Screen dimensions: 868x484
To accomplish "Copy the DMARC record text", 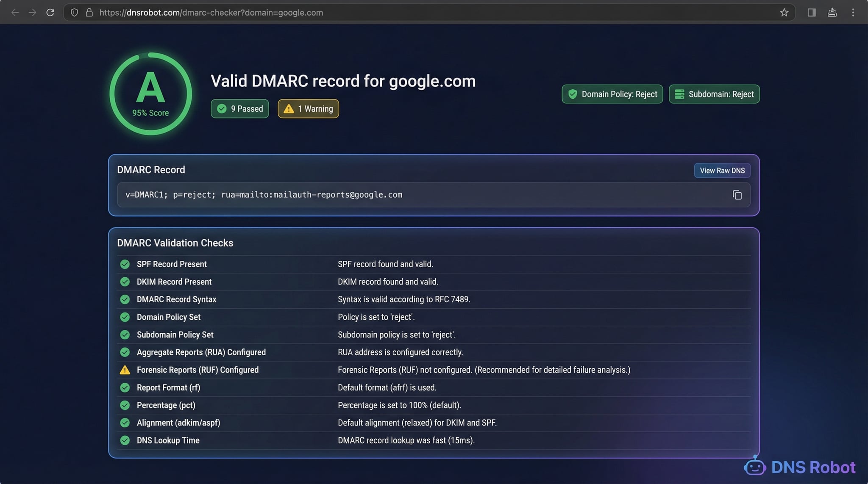I will 737,195.
